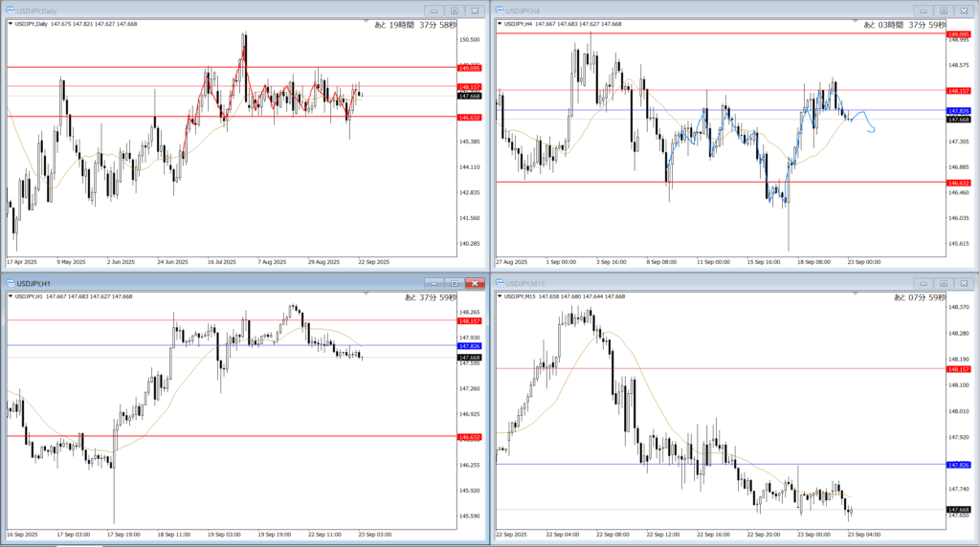Open the dropdown arrow beside USDJPY,Daily chart label

coord(11,24)
